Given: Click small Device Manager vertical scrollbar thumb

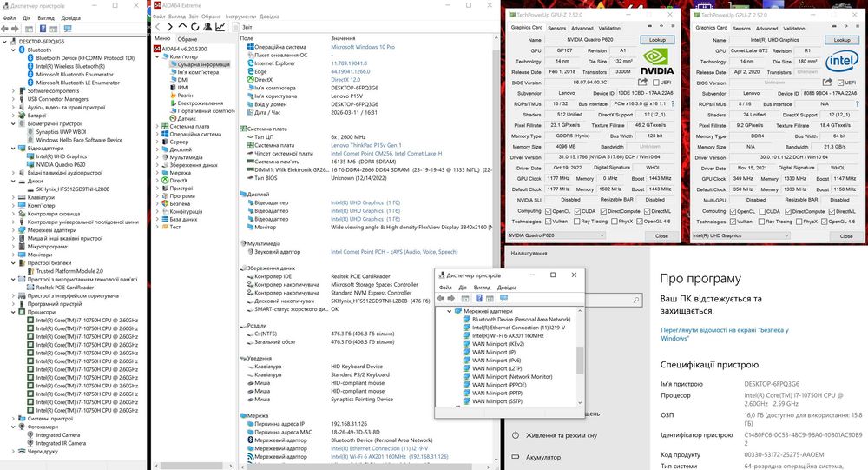Looking at the screenshot, I should point(580,360).
